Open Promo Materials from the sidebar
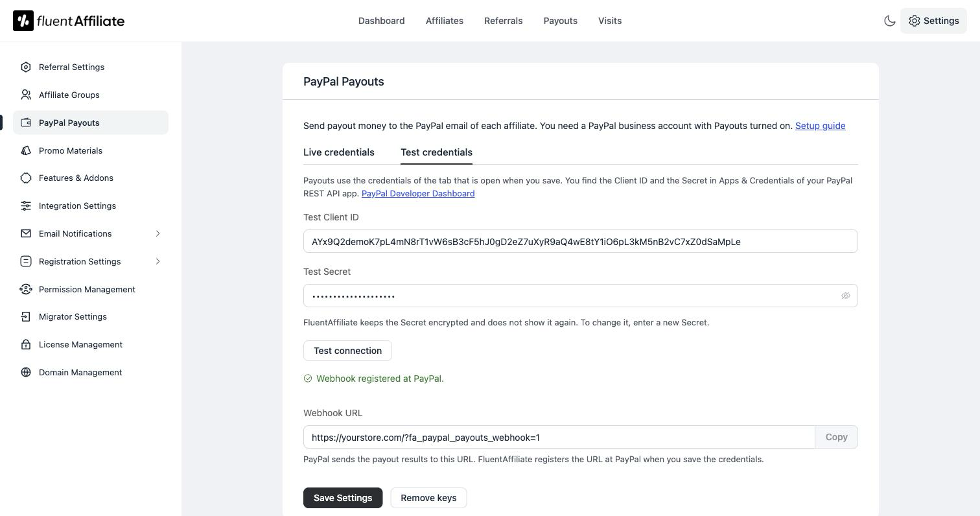This screenshot has height=516, width=980. 91,150
